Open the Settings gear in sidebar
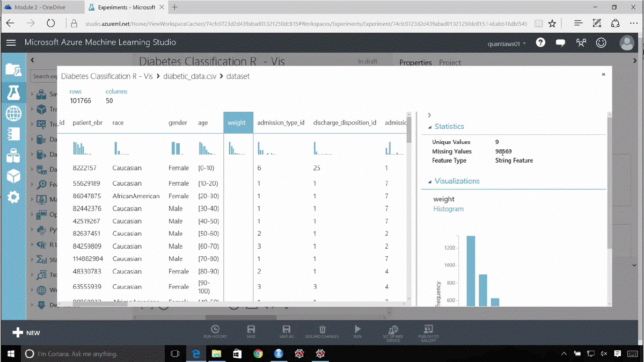Viewport: 644px width, 362px height. coord(13,197)
